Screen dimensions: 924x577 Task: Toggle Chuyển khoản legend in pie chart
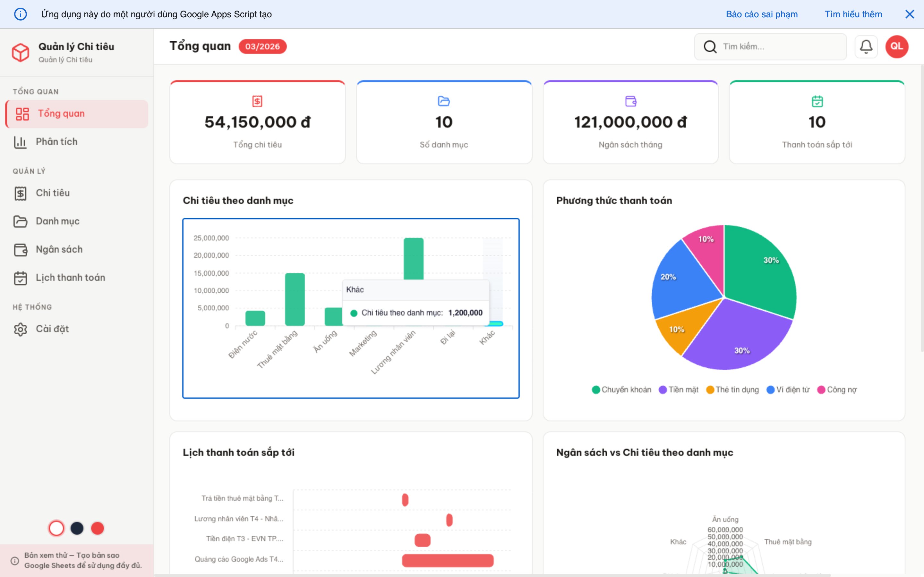(621, 389)
